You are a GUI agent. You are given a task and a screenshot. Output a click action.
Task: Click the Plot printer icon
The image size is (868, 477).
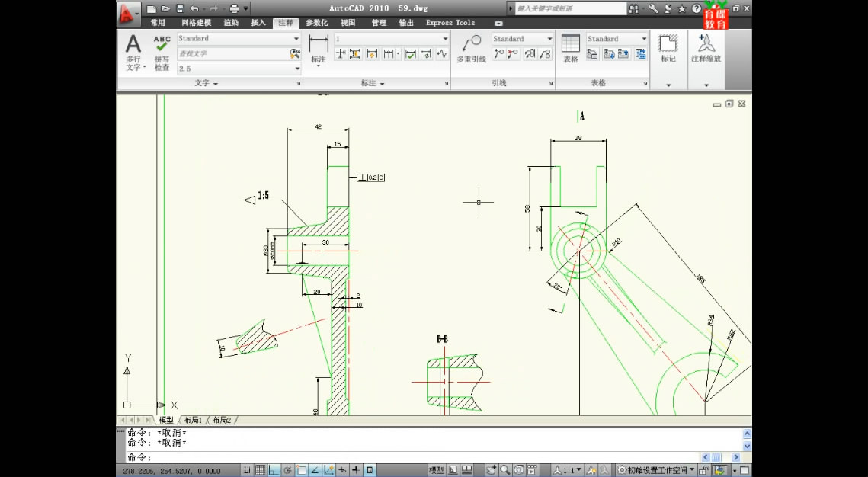234,8
